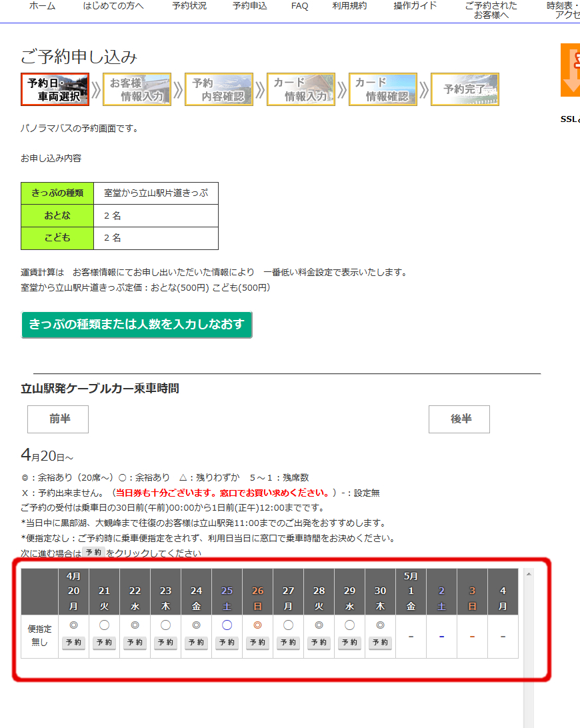Screen dimensions: 580x728
Task: Click the blue ○ mark for the 25th
Action: point(227,625)
